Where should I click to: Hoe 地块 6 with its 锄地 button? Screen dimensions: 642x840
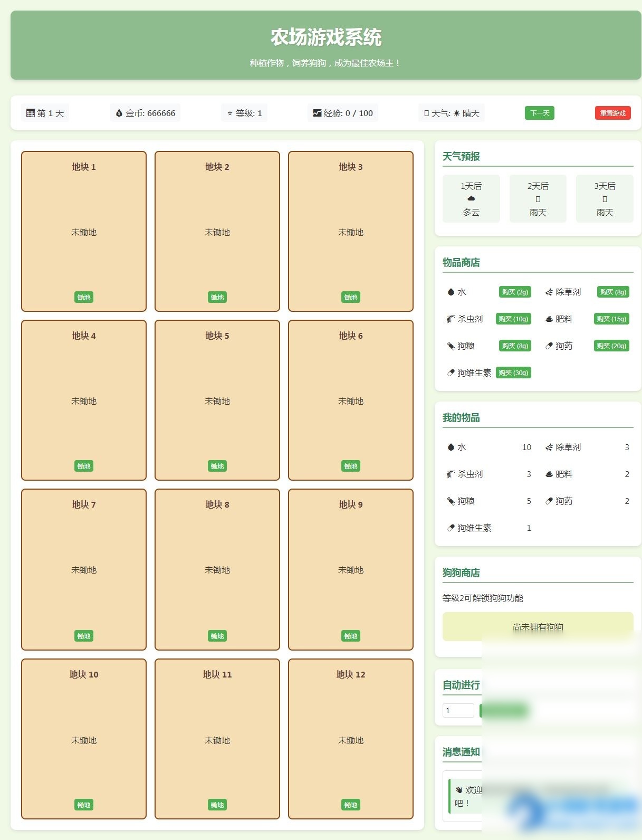(351, 466)
